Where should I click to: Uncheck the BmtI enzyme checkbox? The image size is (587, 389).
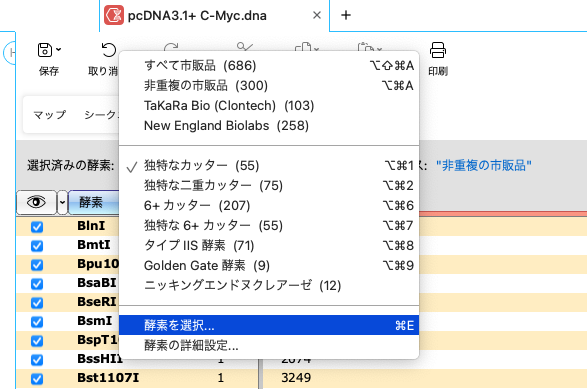pos(37,246)
